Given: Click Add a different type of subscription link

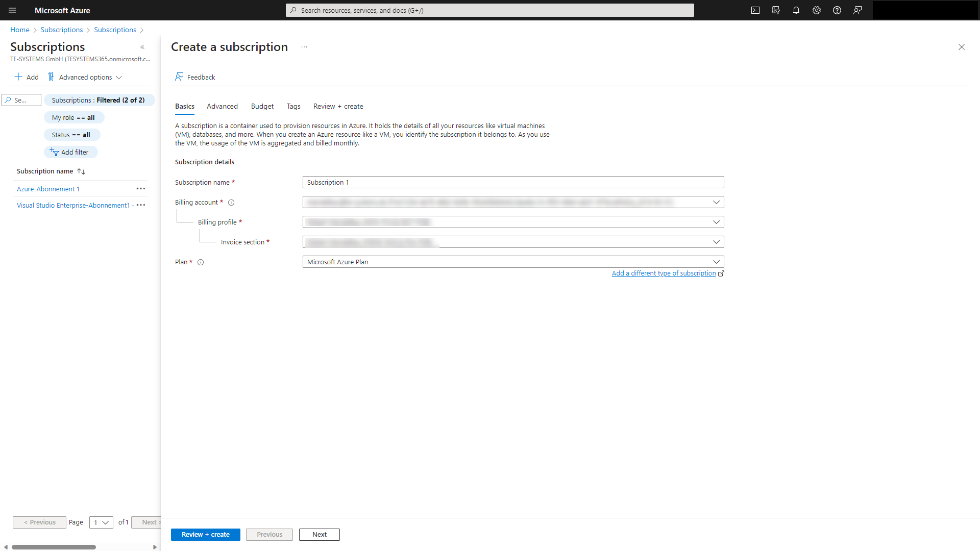Looking at the screenshot, I should 663,272.
